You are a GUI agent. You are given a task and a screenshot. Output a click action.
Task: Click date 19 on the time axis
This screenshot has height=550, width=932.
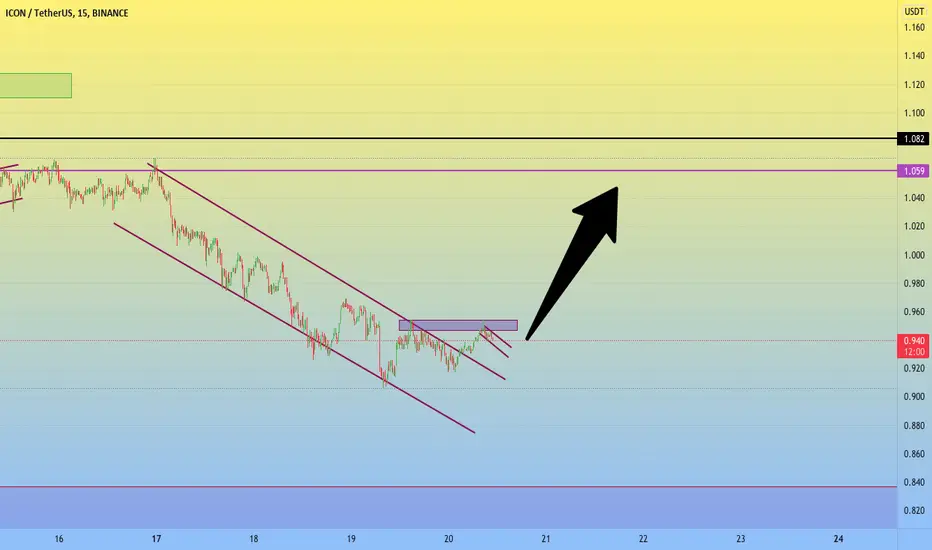[351, 539]
